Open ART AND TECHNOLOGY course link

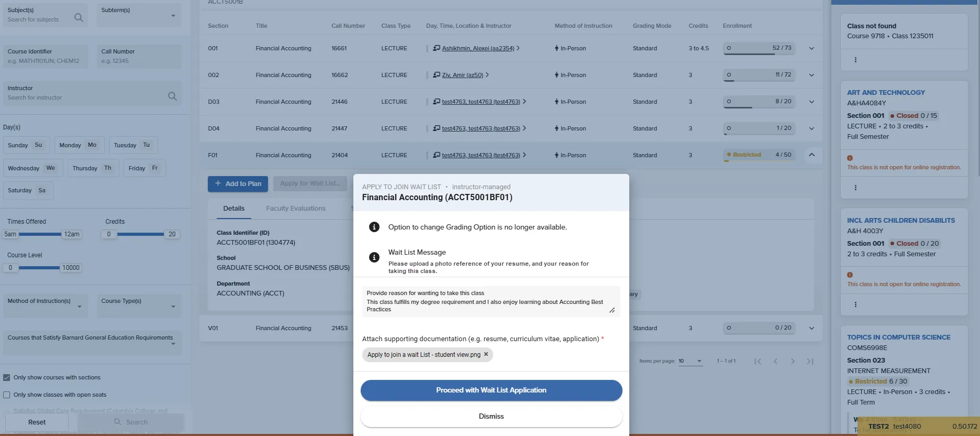(886, 93)
